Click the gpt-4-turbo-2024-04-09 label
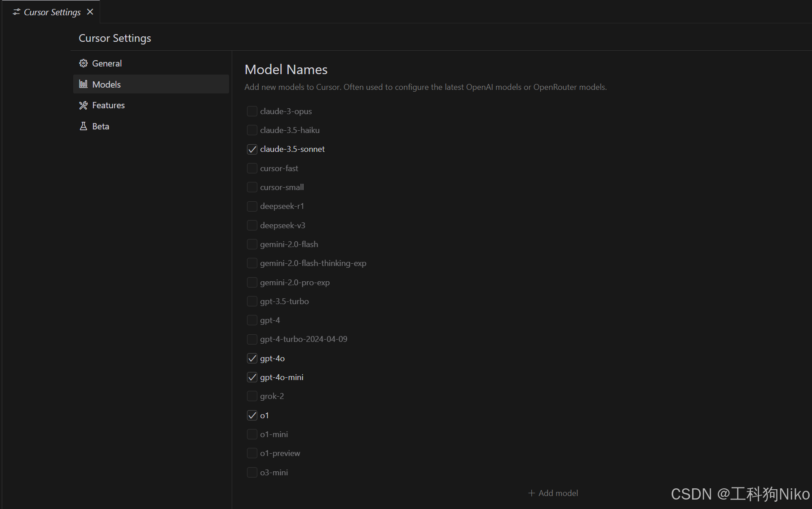Screen dimensions: 812x509 [x=304, y=339]
